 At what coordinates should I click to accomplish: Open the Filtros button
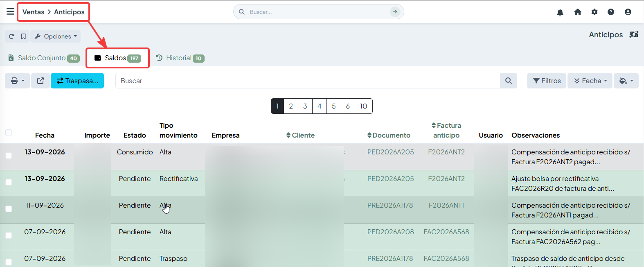tap(547, 81)
